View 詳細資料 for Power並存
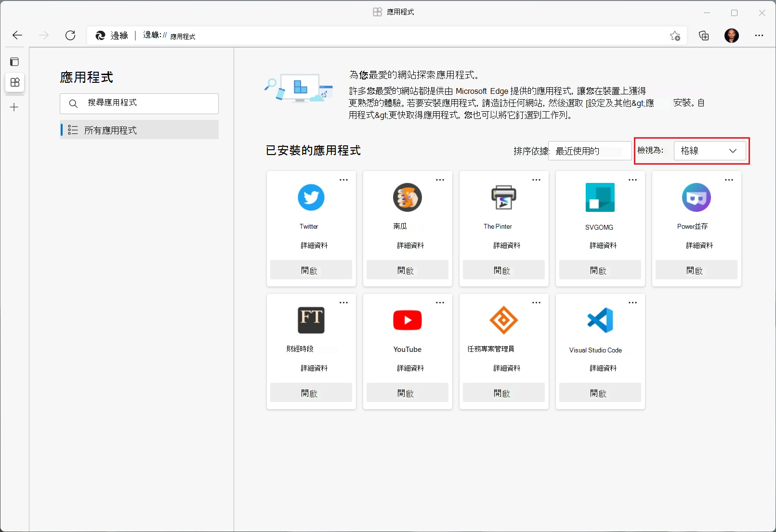 [x=699, y=246]
